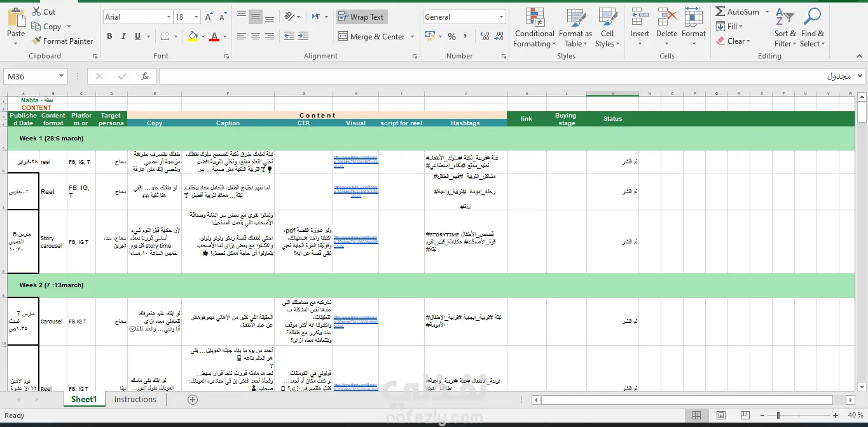Center text horizontally
The width and height of the screenshot is (868, 427).
click(256, 36)
